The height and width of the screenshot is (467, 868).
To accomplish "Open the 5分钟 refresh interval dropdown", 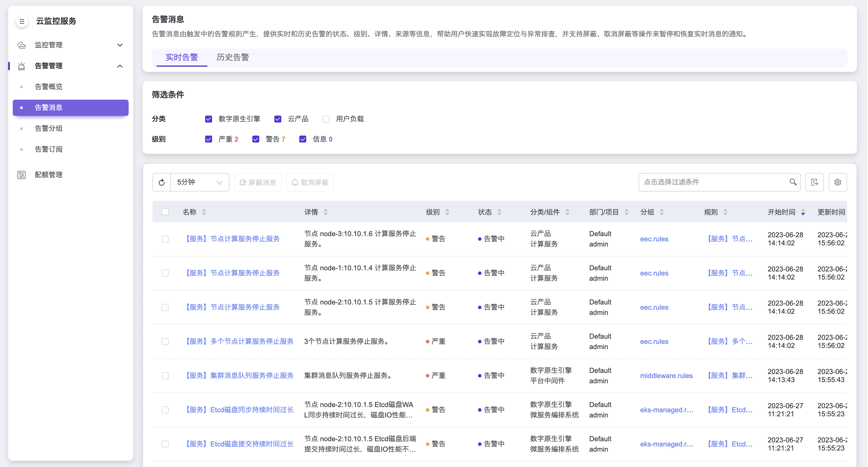I will pos(200,182).
